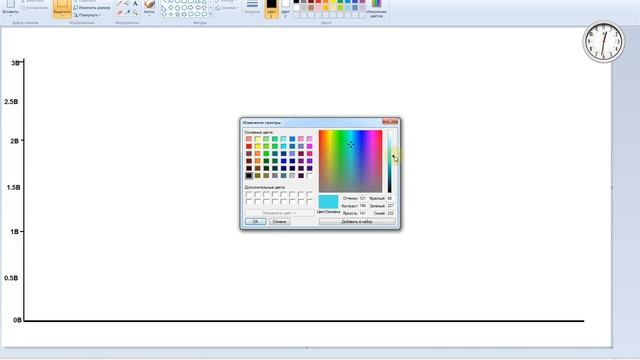The width and height of the screenshot is (640, 360).
Task: Click the Paste clipboard icon
Action: (11, 4)
